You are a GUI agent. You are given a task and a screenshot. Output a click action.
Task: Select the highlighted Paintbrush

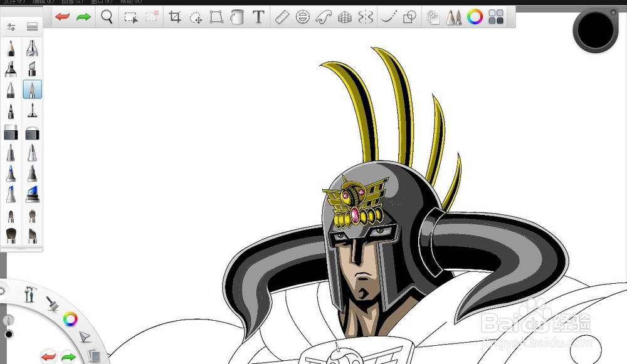(33, 90)
